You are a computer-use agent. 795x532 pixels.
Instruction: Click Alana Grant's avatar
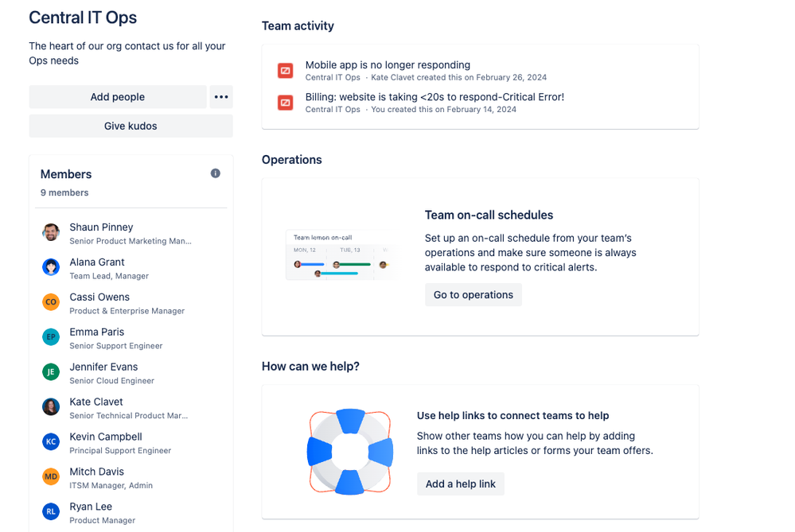(51, 267)
